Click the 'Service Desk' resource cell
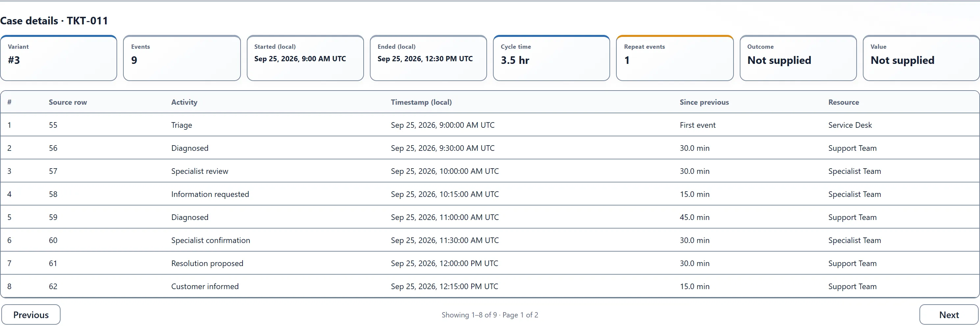The image size is (980, 326). 850,125
